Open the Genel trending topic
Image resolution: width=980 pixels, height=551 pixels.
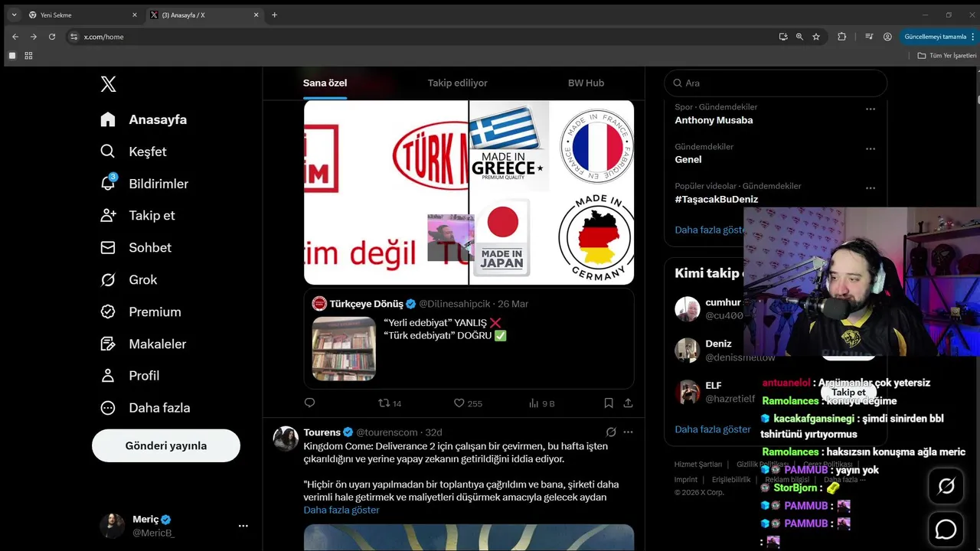click(x=688, y=159)
